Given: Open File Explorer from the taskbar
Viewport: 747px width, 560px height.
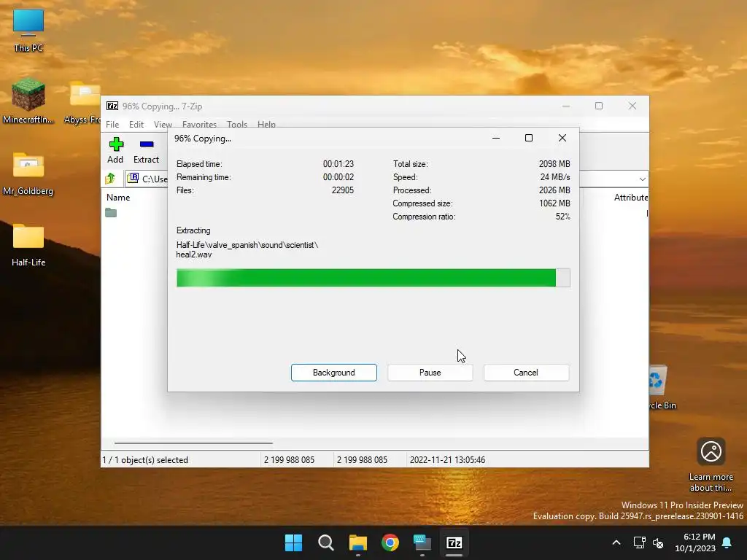Looking at the screenshot, I should pos(357,542).
